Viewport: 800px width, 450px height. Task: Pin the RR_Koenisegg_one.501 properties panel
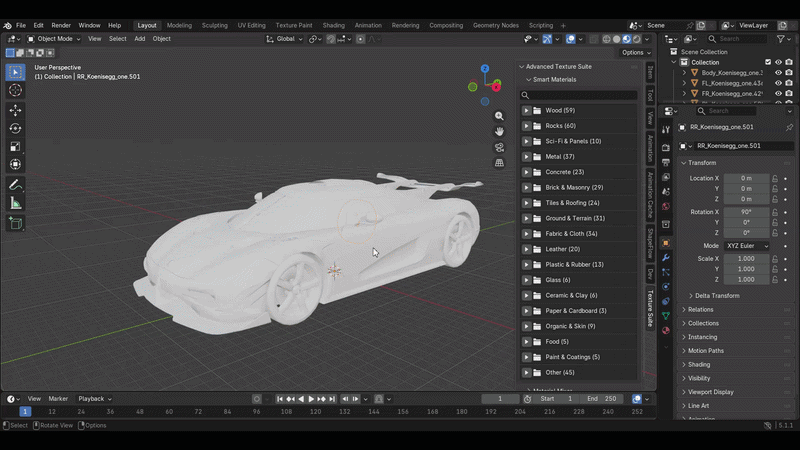tap(789, 127)
